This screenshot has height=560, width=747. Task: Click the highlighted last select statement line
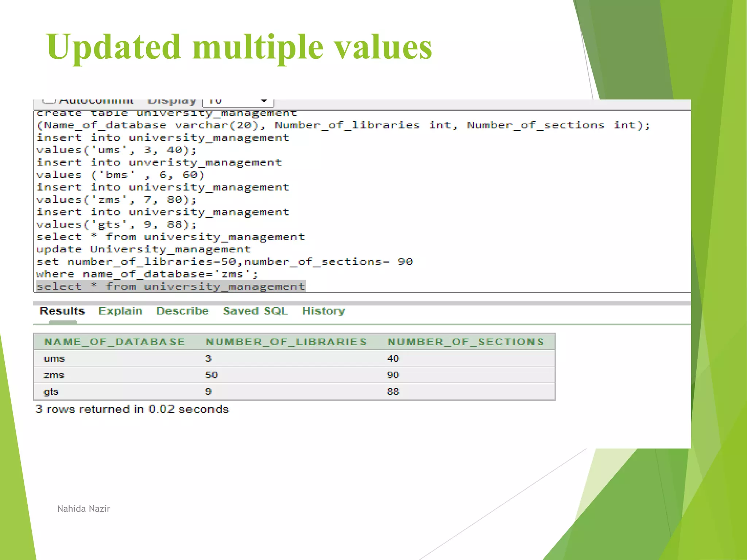[171, 286]
